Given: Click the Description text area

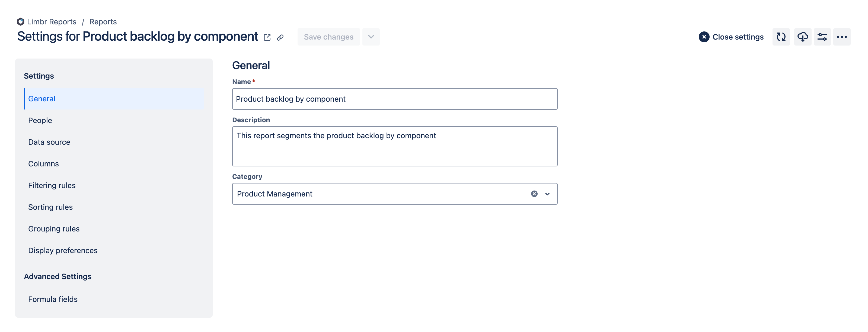Looking at the screenshot, I should [x=395, y=146].
